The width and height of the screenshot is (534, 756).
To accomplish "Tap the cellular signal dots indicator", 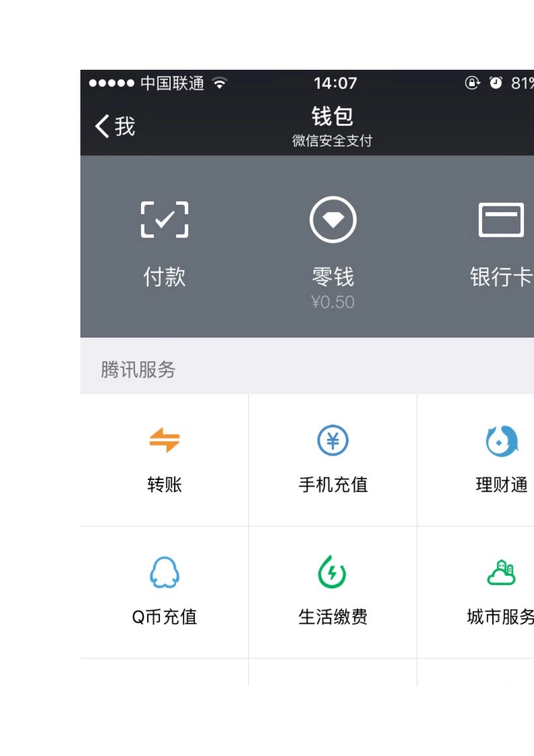I will coord(111,83).
